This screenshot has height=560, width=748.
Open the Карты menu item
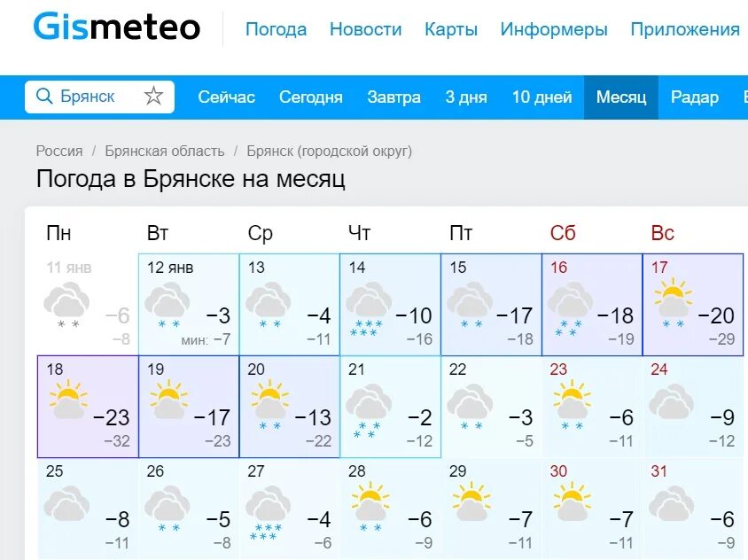(451, 29)
